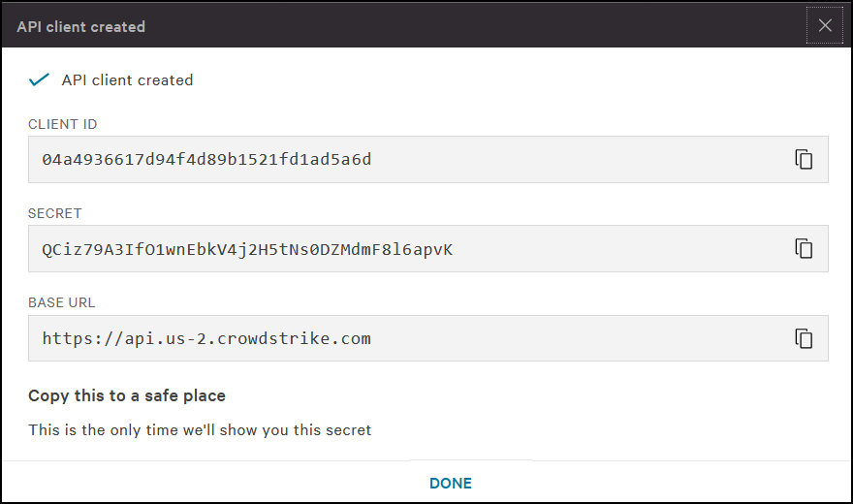
Task: Click the confirmation message beside the checkmark
Action: 127,80
